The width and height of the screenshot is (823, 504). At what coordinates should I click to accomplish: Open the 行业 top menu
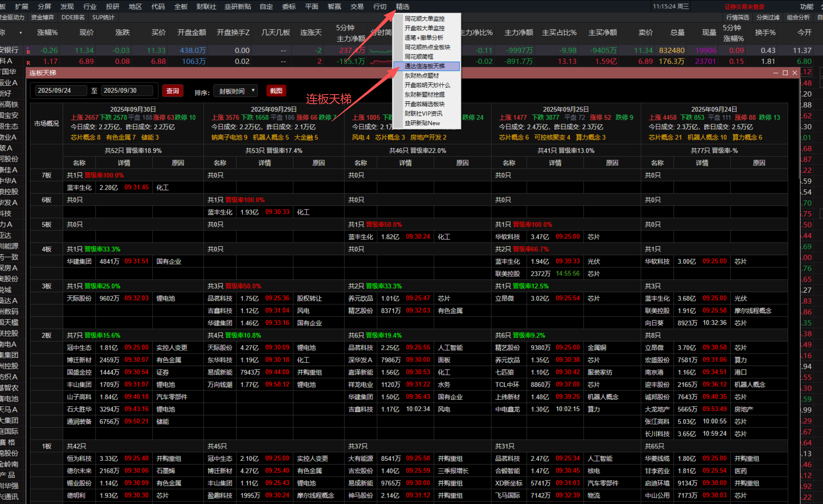click(90, 7)
